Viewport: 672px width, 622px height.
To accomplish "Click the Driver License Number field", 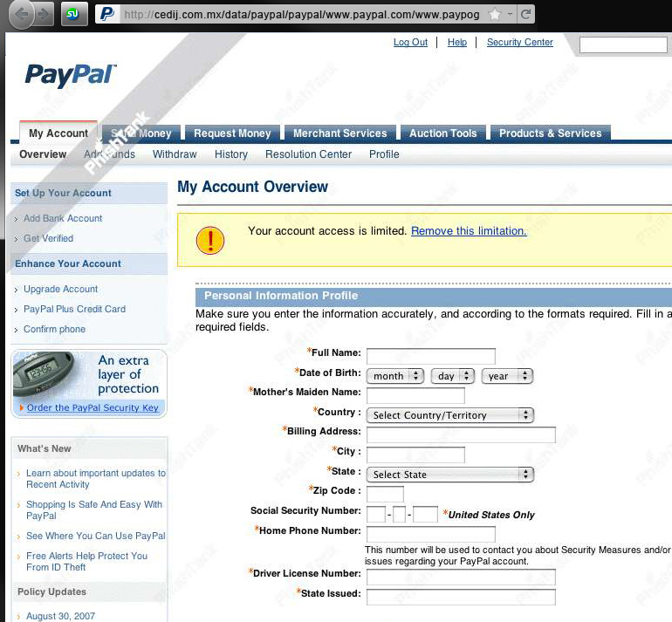I will pyautogui.click(x=461, y=577).
